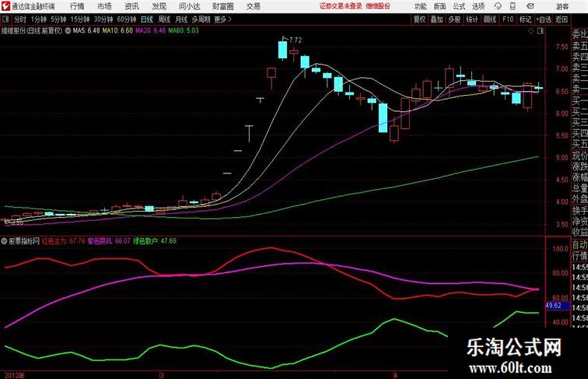The width and height of the screenshot is (588, 379).
Task: Click the MA60: 5.03 indicator value
Action: 184,30
